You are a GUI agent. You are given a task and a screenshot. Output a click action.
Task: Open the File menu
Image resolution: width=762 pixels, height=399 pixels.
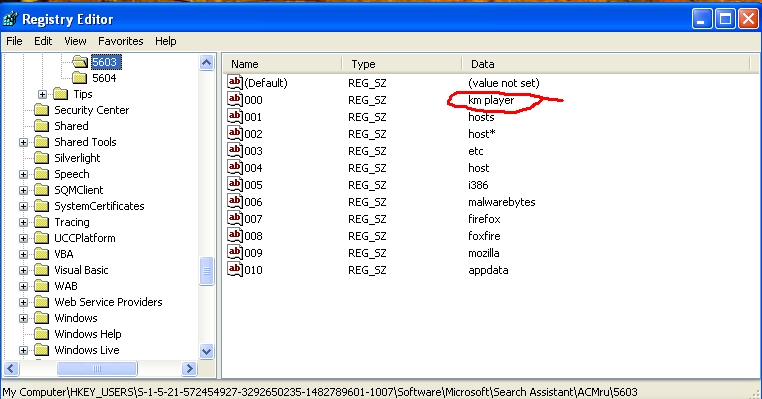14,41
